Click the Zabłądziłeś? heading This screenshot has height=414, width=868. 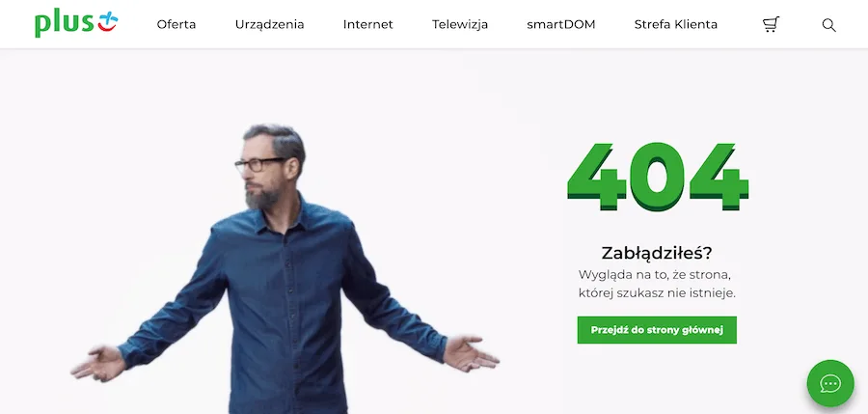(657, 253)
